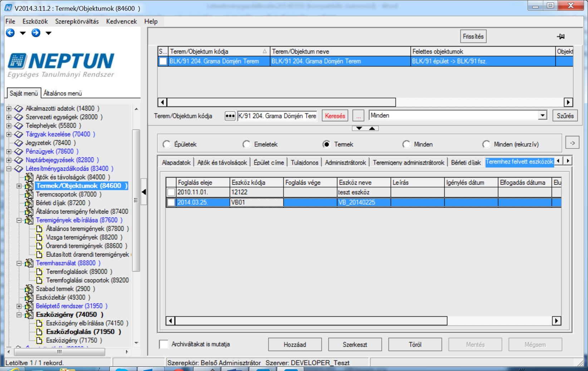Expand the Termek/Objektumok tree node

[x=19, y=186]
